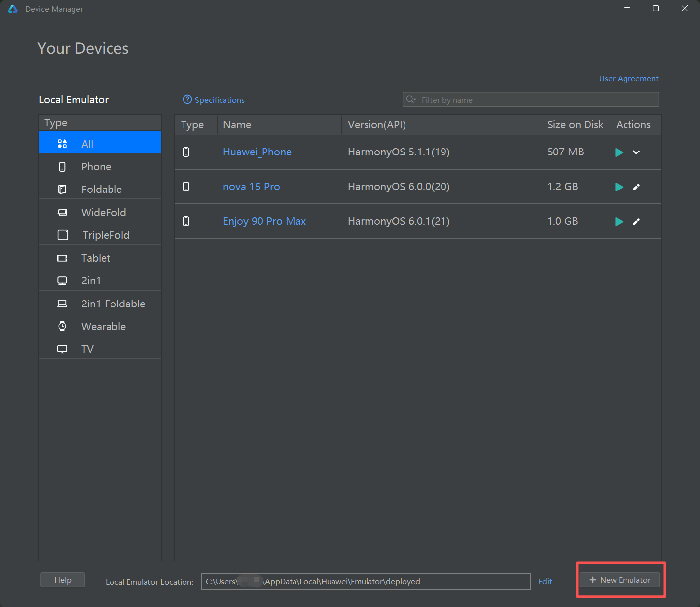Select the 1.0 GB size cell
The height and width of the screenshot is (607, 700).
562,221
